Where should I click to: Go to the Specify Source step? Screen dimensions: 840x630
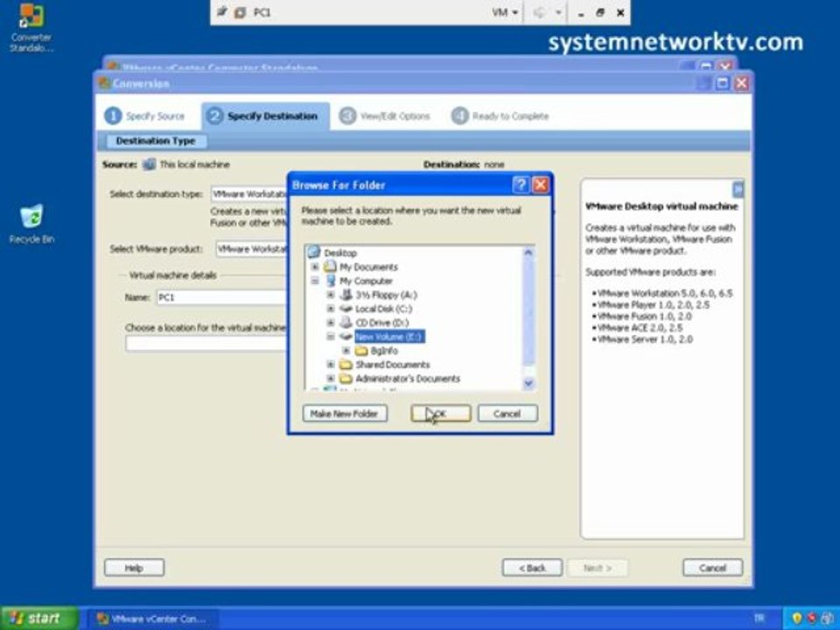144,115
